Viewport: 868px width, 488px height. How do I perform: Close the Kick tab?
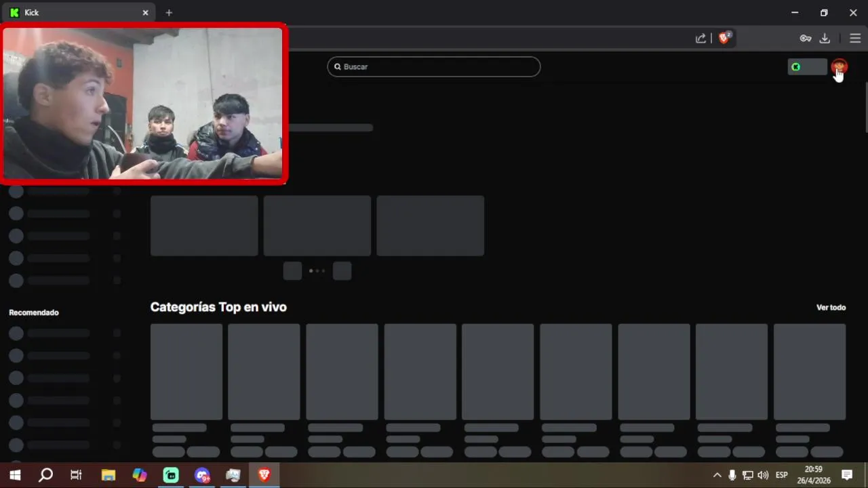145,12
